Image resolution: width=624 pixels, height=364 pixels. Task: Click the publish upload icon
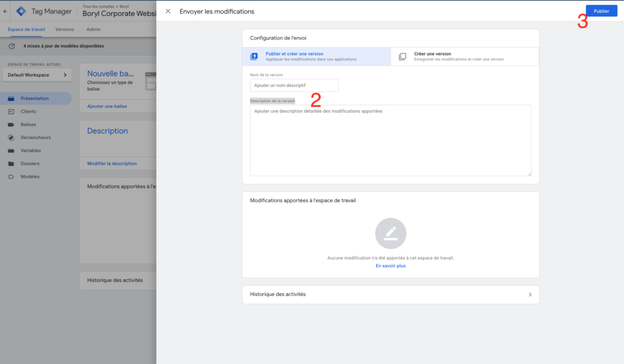coord(254,57)
